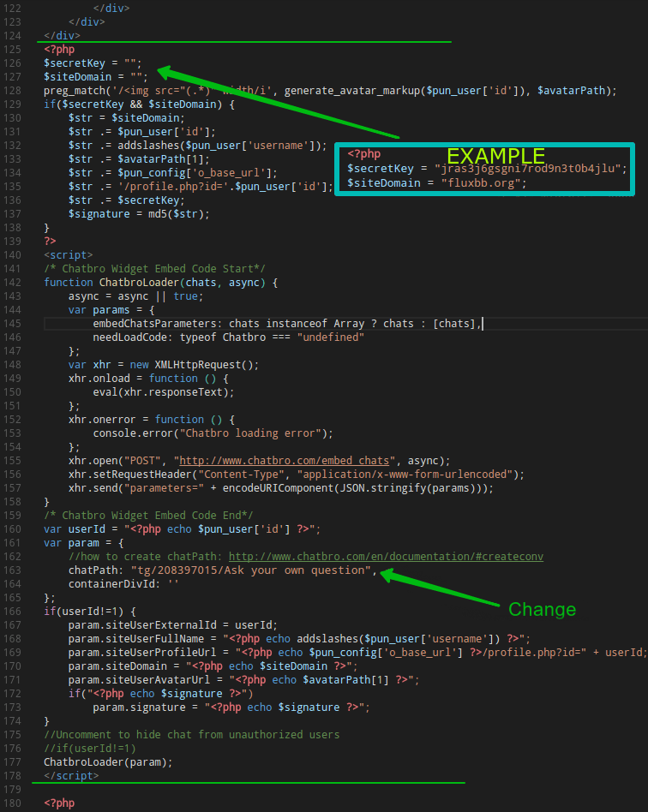Click the async = async || true; line
This screenshot has width=648, height=812.
pos(135,296)
